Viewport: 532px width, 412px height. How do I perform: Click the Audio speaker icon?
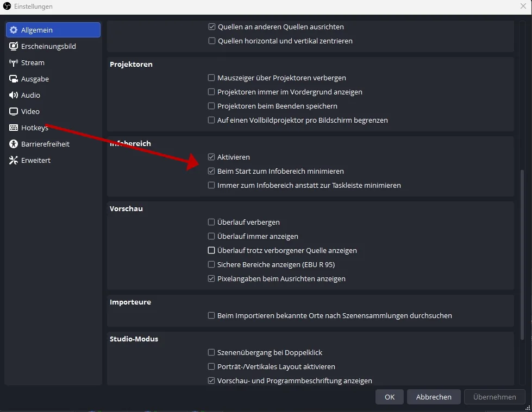tap(14, 95)
